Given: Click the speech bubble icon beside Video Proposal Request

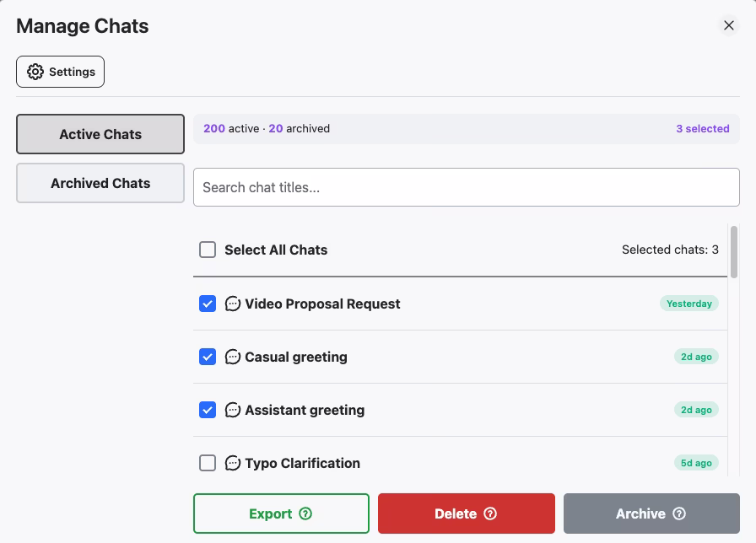Looking at the screenshot, I should 232,304.
